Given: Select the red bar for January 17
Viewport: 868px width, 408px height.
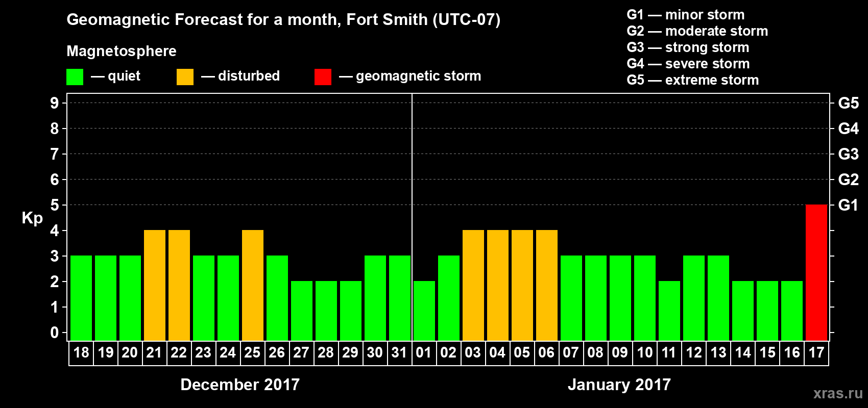Looking at the screenshot, I should click(816, 272).
